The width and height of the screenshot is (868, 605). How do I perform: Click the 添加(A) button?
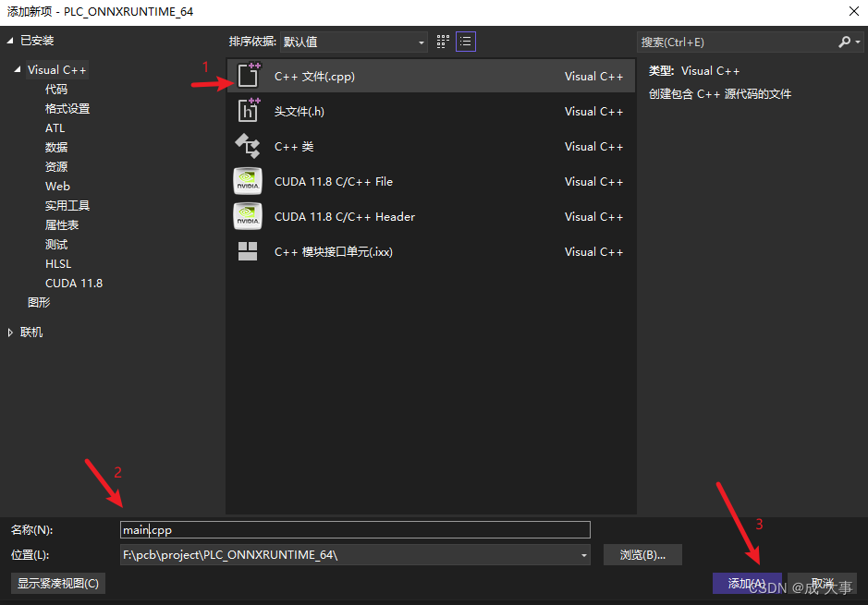pyautogui.click(x=746, y=583)
